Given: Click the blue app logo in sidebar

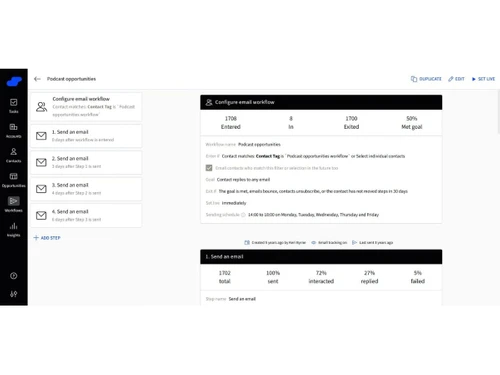Looking at the screenshot, I should pos(14,81).
